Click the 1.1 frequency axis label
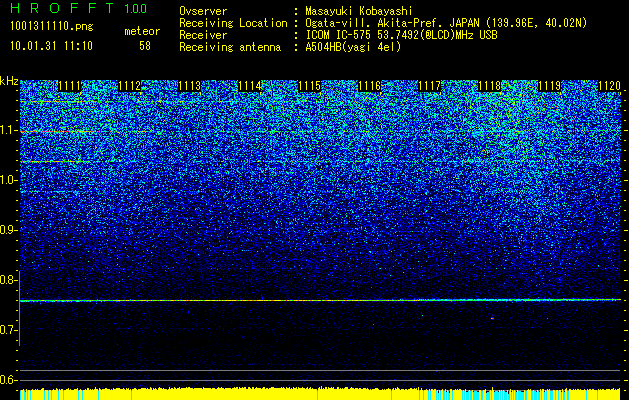The image size is (629, 400). [x=8, y=130]
